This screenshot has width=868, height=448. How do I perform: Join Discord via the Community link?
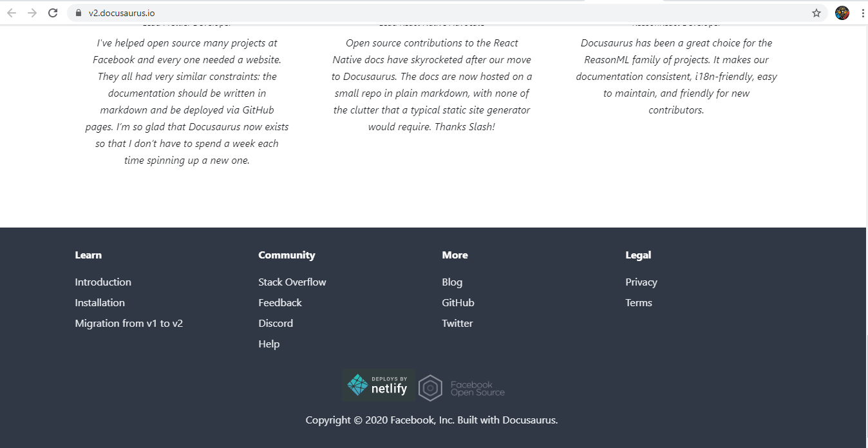(x=276, y=323)
